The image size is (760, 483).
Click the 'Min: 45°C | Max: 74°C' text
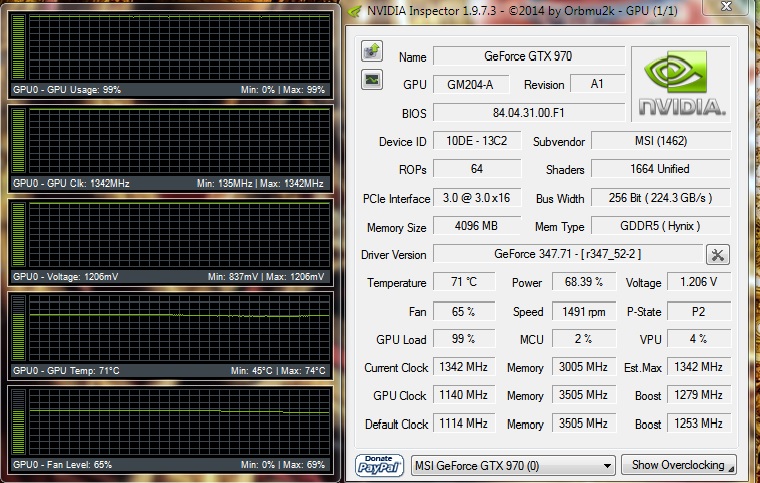tap(278, 371)
